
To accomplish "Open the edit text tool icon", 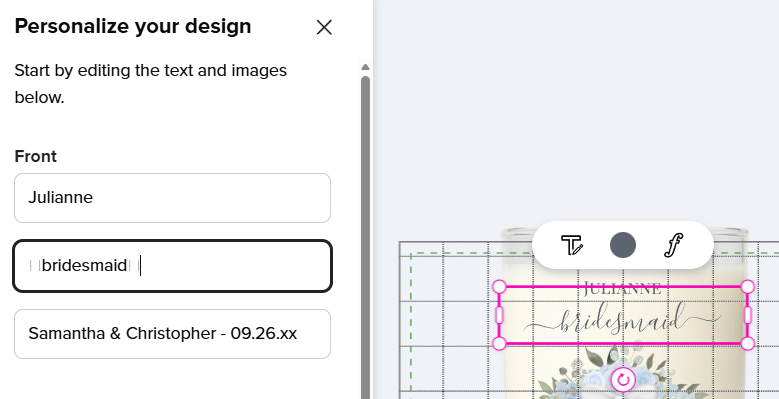I will 571,245.
